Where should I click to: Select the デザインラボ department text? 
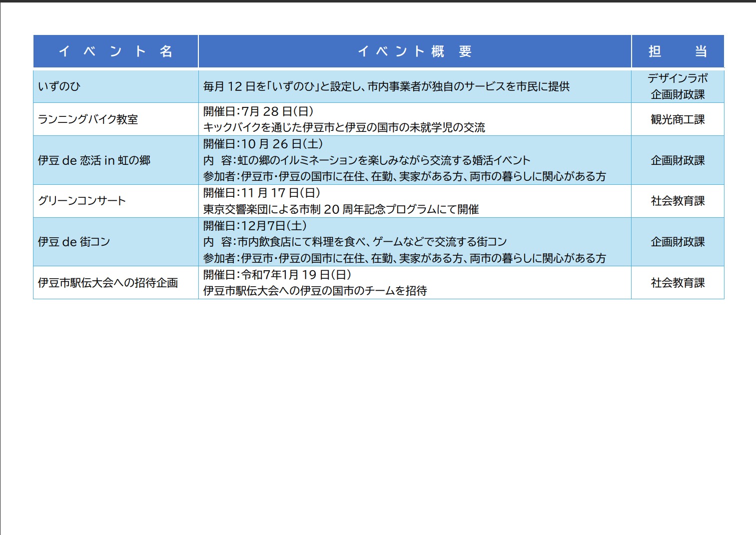point(678,78)
